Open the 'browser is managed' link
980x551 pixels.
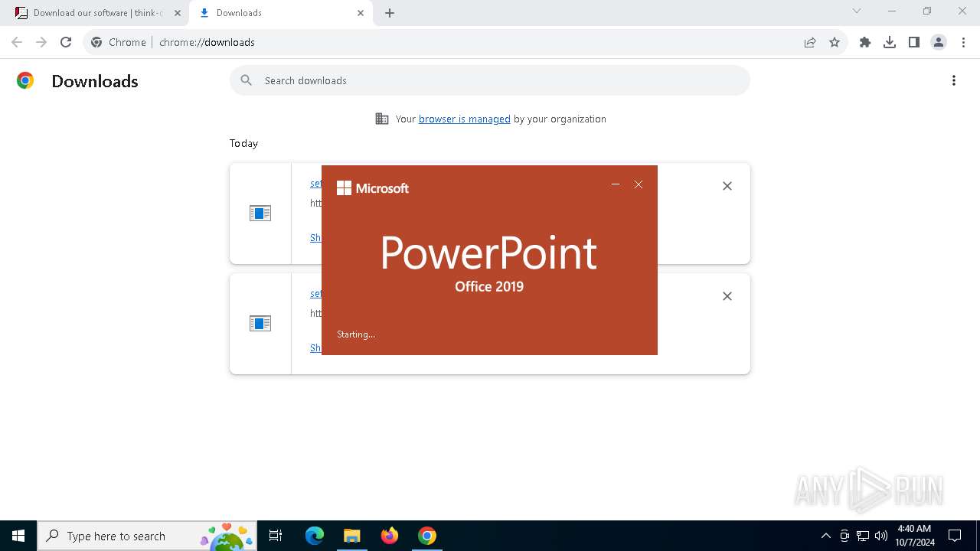pyautogui.click(x=465, y=119)
